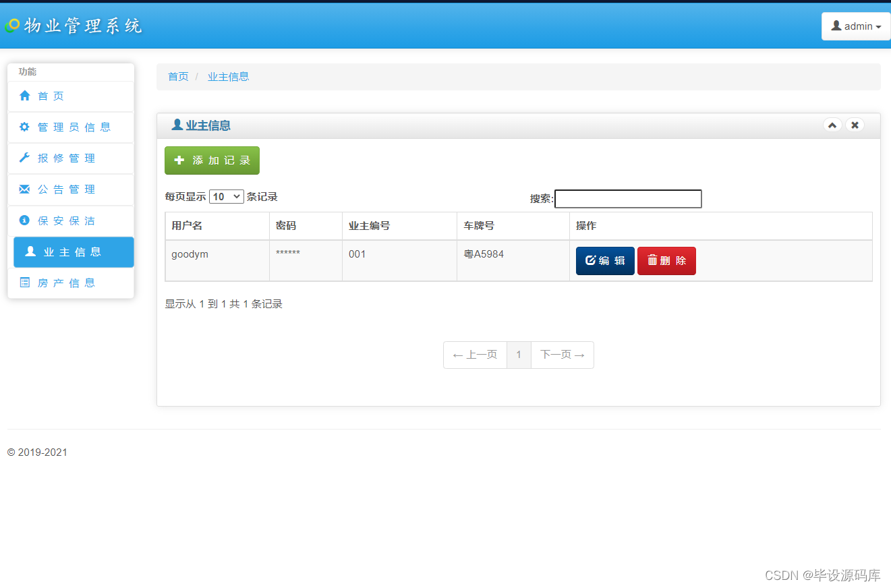Click the system logo icon in header
The height and width of the screenshot is (588, 891).
12,26
